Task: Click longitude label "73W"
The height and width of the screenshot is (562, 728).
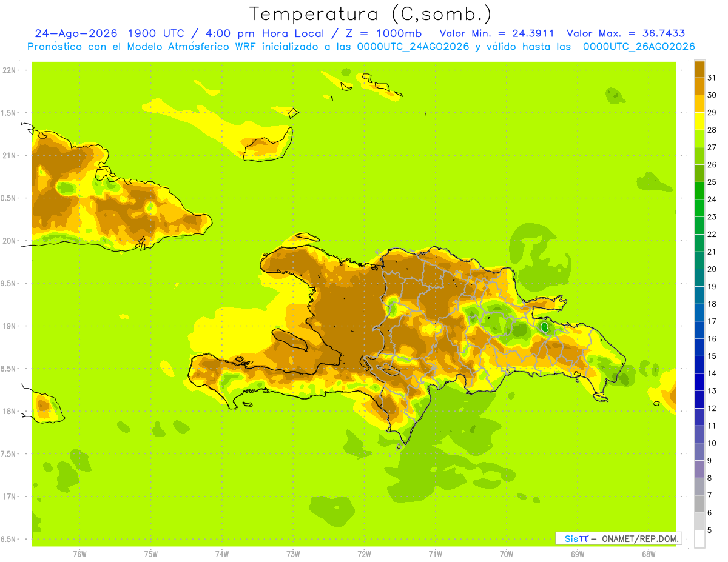Action: click(x=293, y=555)
